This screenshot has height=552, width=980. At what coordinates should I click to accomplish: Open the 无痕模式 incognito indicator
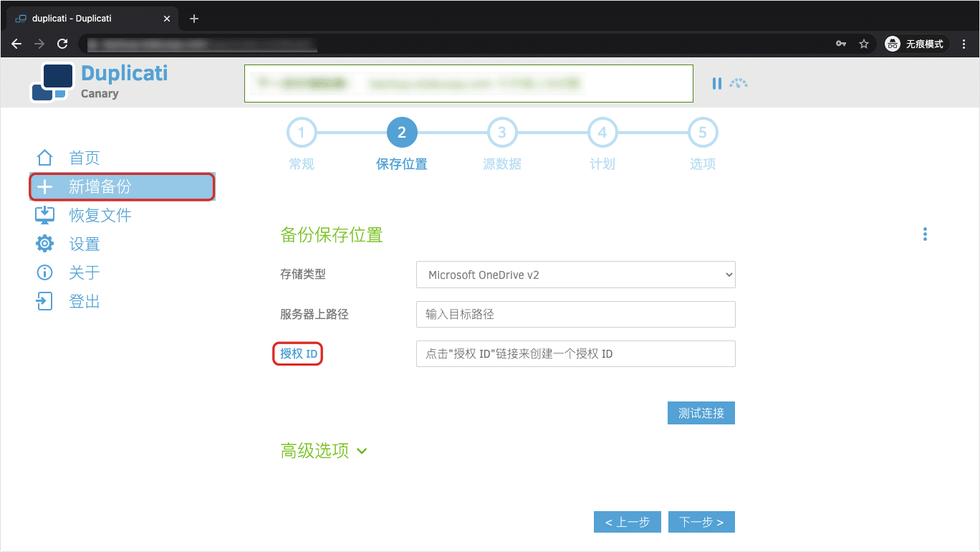point(916,44)
